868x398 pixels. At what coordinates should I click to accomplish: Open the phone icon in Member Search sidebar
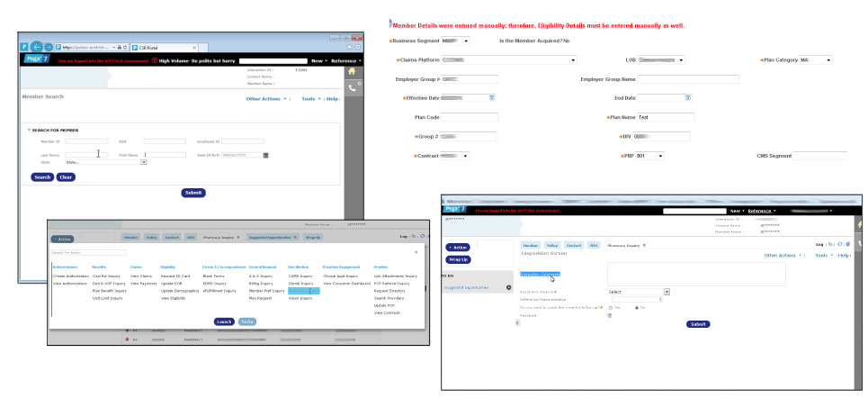(352, 88)
